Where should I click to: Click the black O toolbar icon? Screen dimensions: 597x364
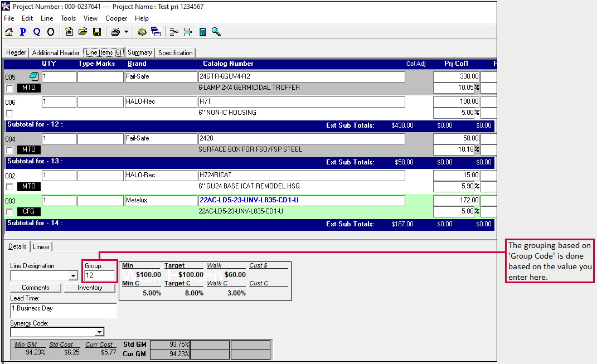pyautogui.click(x=51, y=32)
